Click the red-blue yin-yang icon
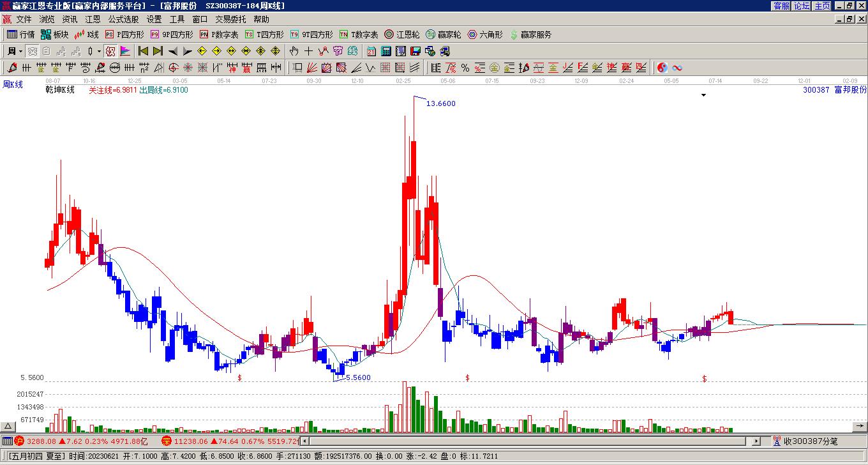 tap(662, 67)
